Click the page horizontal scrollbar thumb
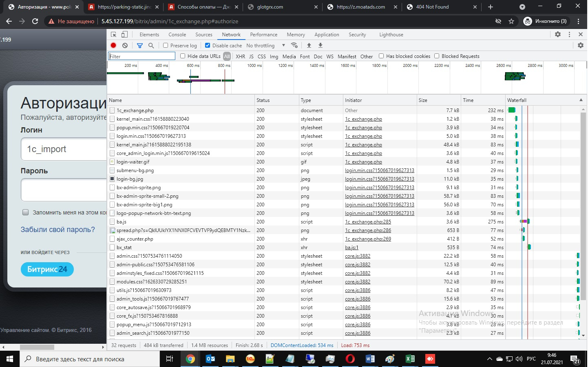 point(37,347)
